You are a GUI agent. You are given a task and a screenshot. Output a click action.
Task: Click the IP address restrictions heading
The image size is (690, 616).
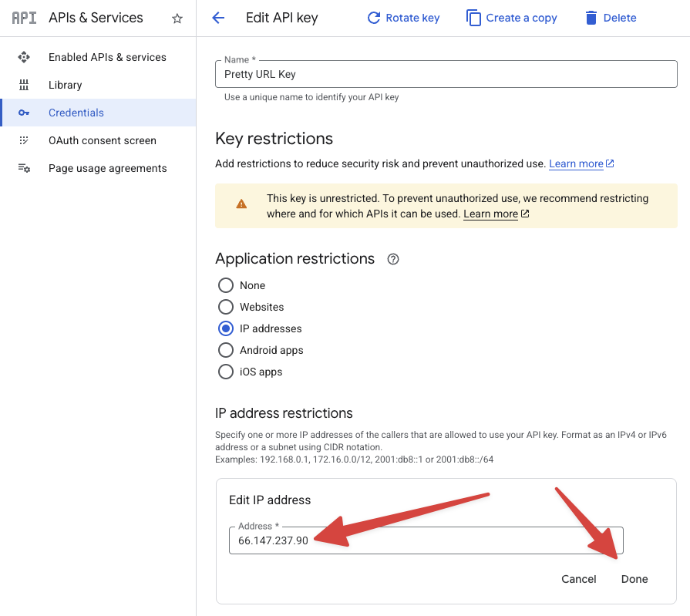[x=284, y=413]
